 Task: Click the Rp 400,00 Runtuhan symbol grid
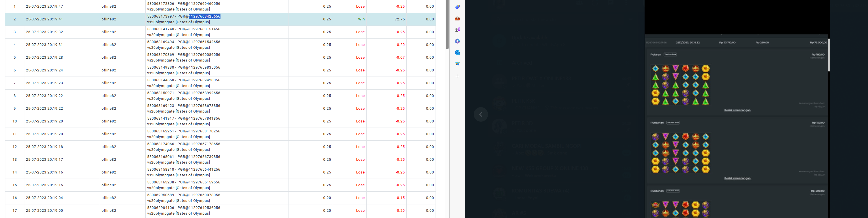pyautogui.click(x=680, y=209)
